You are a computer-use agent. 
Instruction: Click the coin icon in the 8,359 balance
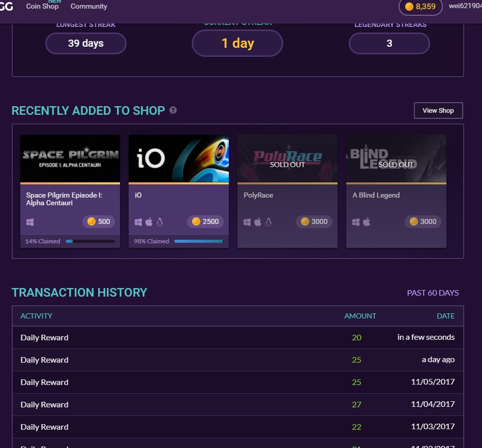point(409,7)
